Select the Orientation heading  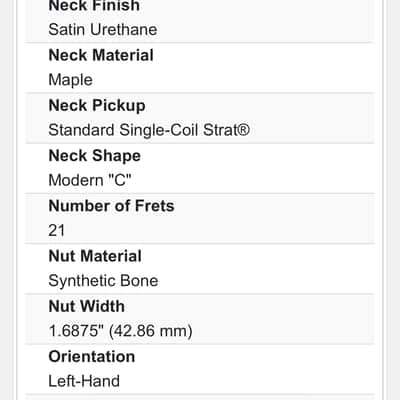(92, 357)
